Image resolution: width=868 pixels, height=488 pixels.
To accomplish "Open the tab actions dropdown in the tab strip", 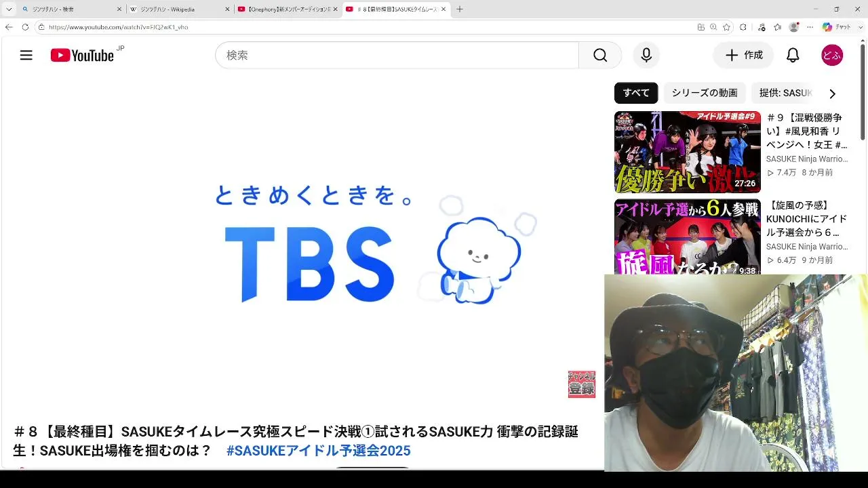I will (x=9, y=9).
